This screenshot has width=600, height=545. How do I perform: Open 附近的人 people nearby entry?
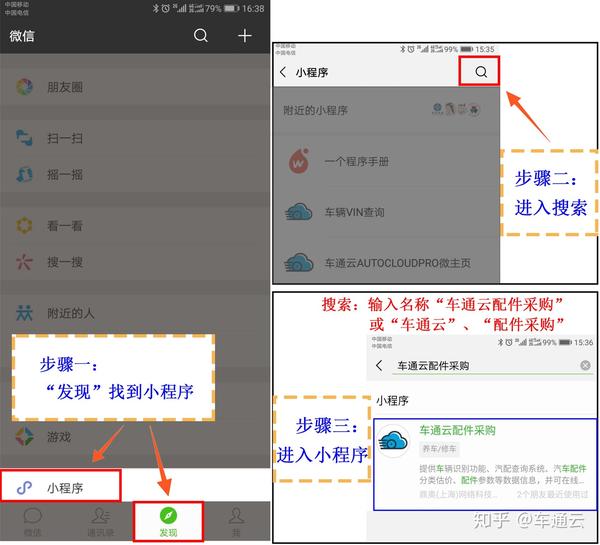coord(135,313)
